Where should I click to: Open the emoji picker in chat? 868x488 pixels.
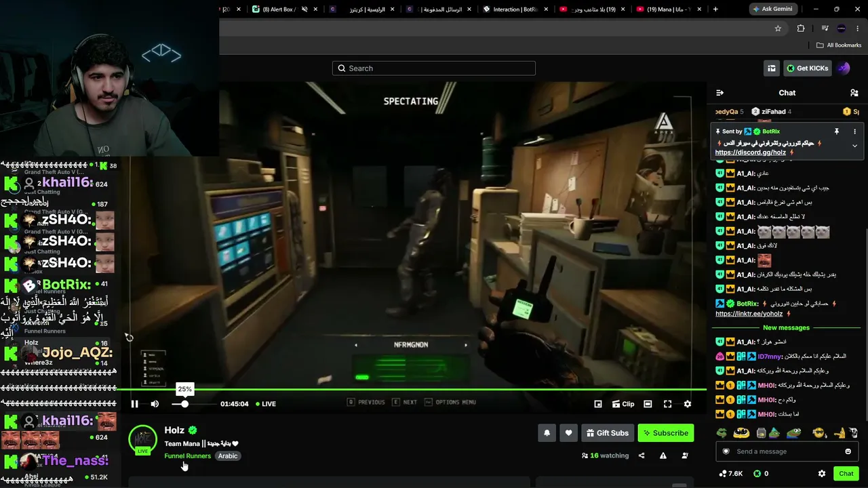[848, 451]
